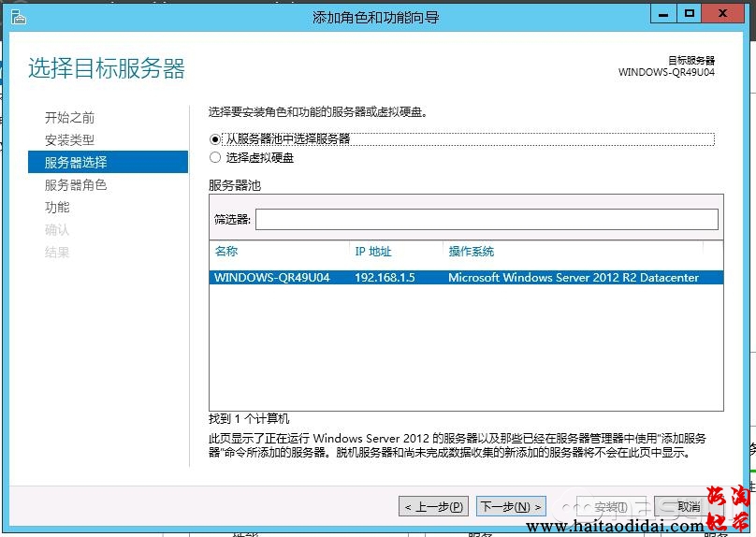Click the 取消 cancel button
756x537 pixels.
689,507
